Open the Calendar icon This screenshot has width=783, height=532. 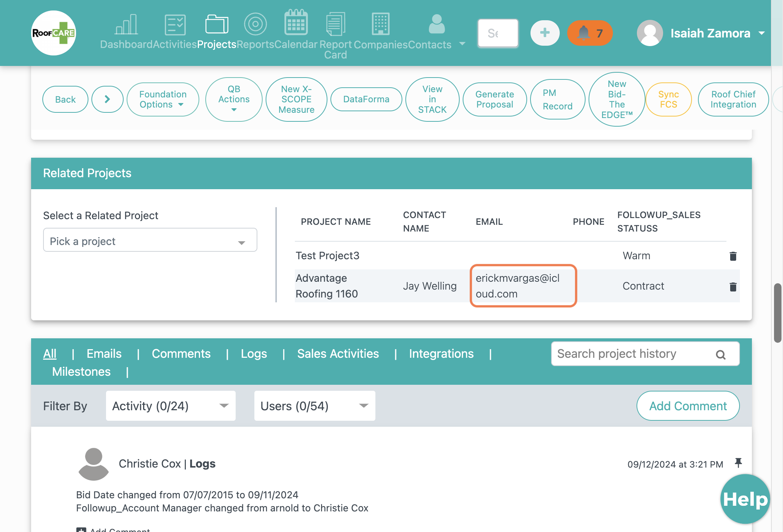click(x=296, y=22)
